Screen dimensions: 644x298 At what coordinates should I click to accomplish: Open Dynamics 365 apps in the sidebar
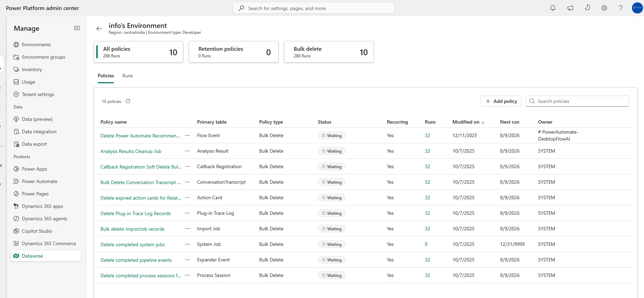[x=46, y=206]
